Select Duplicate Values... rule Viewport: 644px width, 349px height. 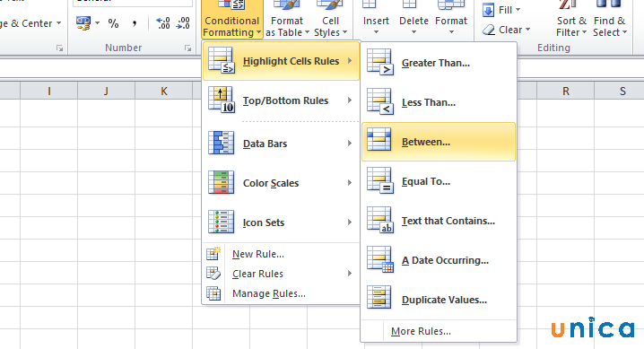click(439, 300)
